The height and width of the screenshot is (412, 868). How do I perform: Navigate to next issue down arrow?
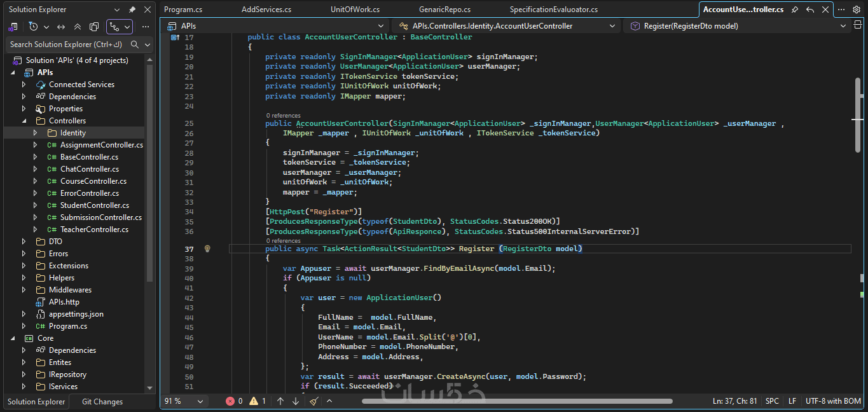(x=296, y=401)
